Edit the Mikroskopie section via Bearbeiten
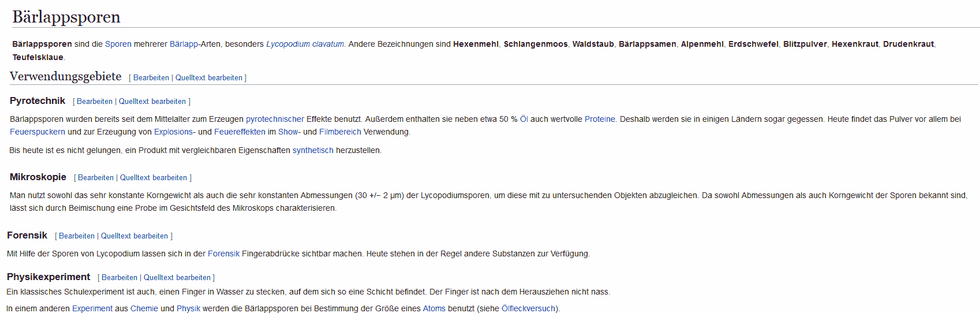Screen dimensions: 980x313 [96, 178]
